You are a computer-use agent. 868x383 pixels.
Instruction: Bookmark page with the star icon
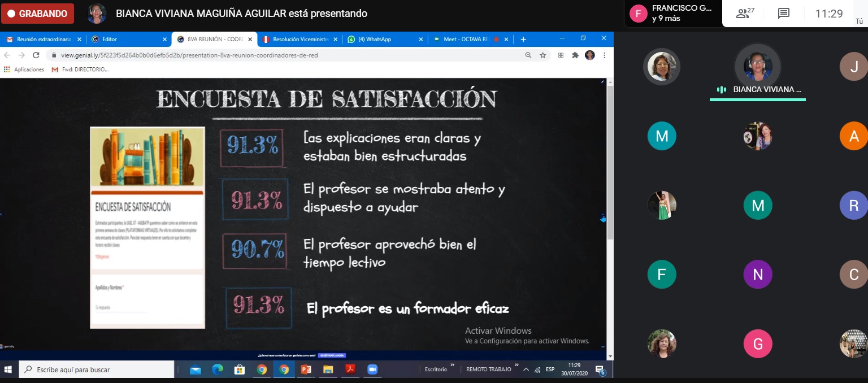[542, 55]
